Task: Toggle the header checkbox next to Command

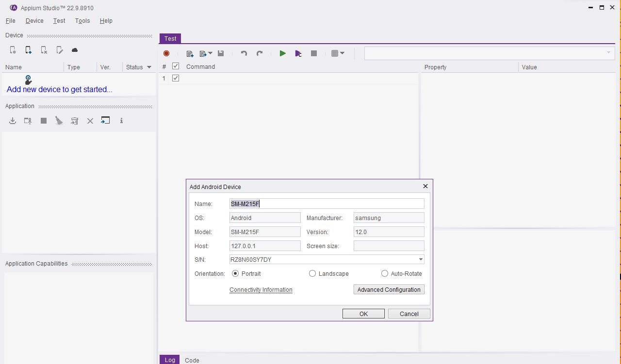Action: click(x=176, y=66)
